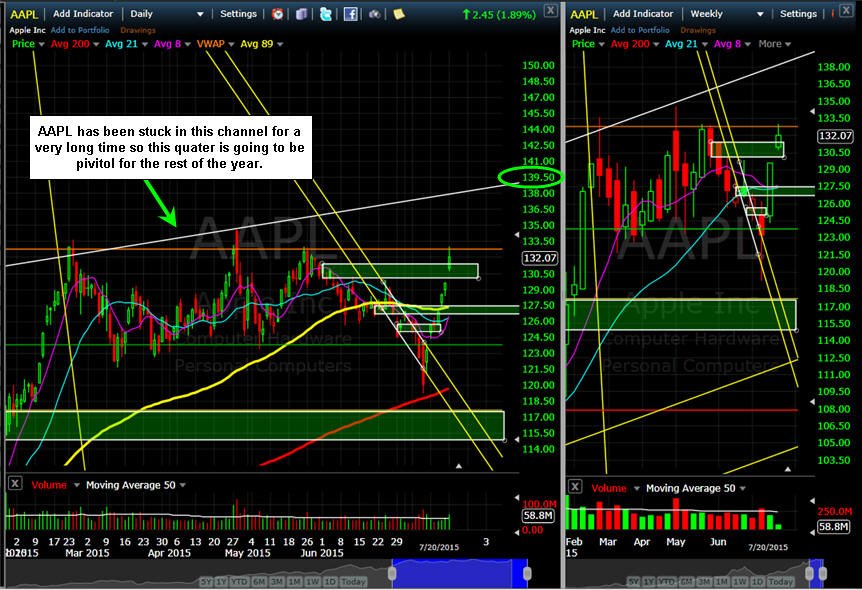Click Add Indicator on the weekly chart
The height and width of the screenshot is (590, 862).
(x=643, y=14)
